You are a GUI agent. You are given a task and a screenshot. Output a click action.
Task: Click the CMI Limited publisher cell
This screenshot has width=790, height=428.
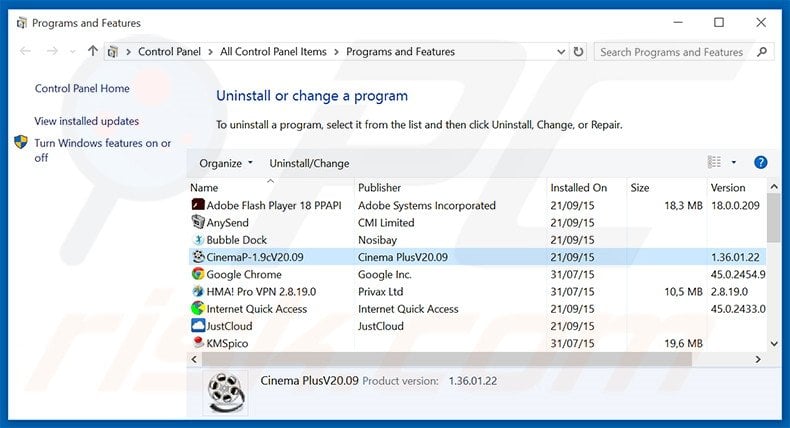[x=386, y=222]
